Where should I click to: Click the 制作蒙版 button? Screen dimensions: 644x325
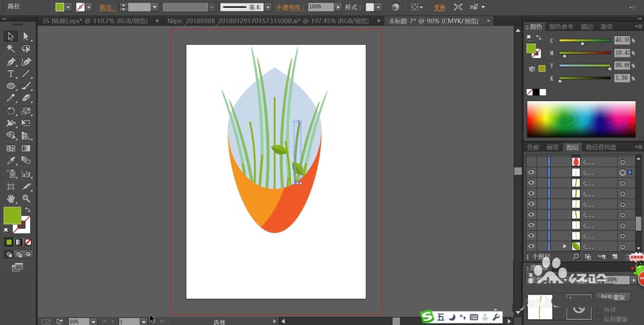pyautogui.click(x=612, y=297)
